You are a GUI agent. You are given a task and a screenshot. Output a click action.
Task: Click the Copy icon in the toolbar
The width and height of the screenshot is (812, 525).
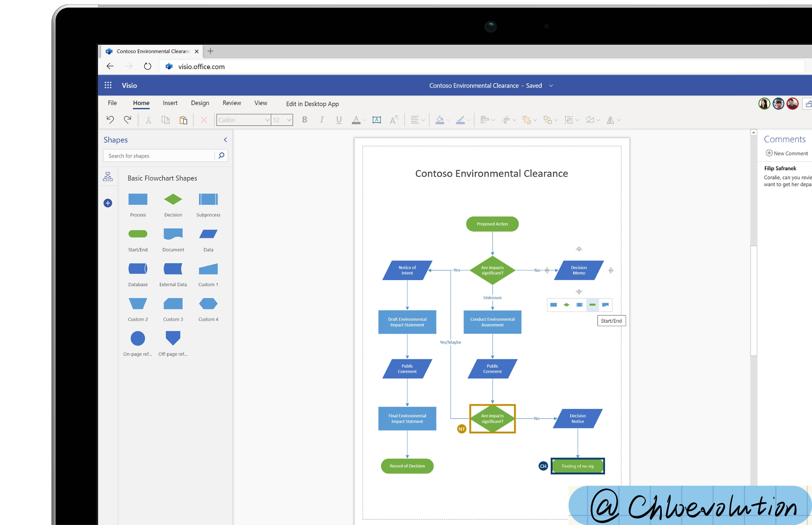(165, 120)
